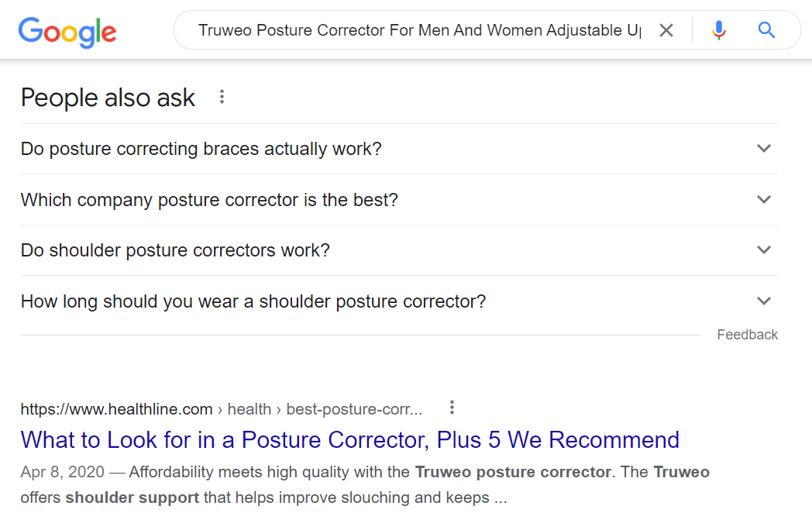Image resolution: width=812 pixels, height=530 pixels.
Task: Click the Feedback link
Action: pos(747,335)
